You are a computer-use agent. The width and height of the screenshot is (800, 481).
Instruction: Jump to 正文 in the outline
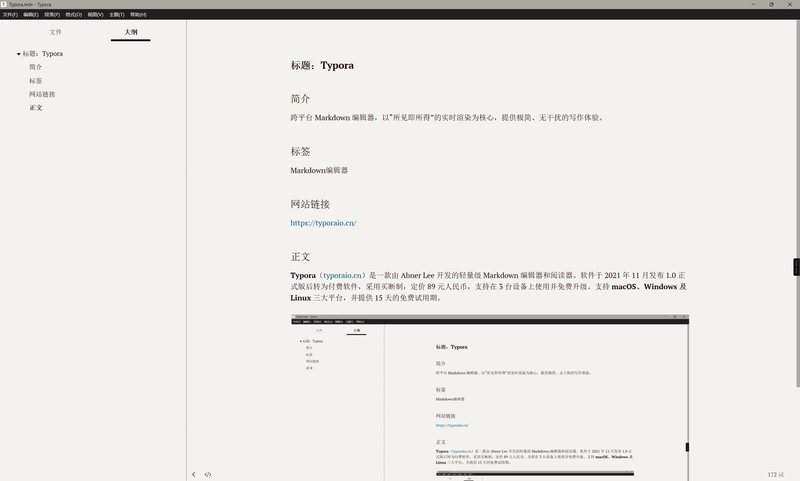click(36, 108)
